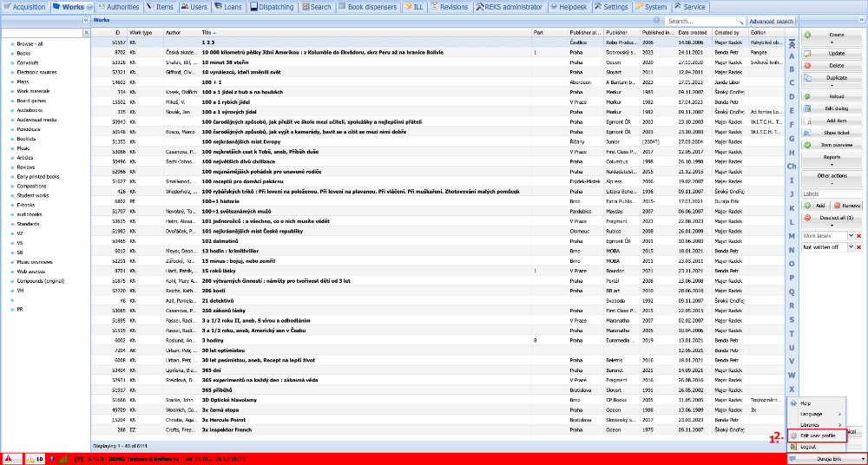The image size is (868, 465).
Task: Clear the Not written off filter with red x
Action: coord(858,247)
